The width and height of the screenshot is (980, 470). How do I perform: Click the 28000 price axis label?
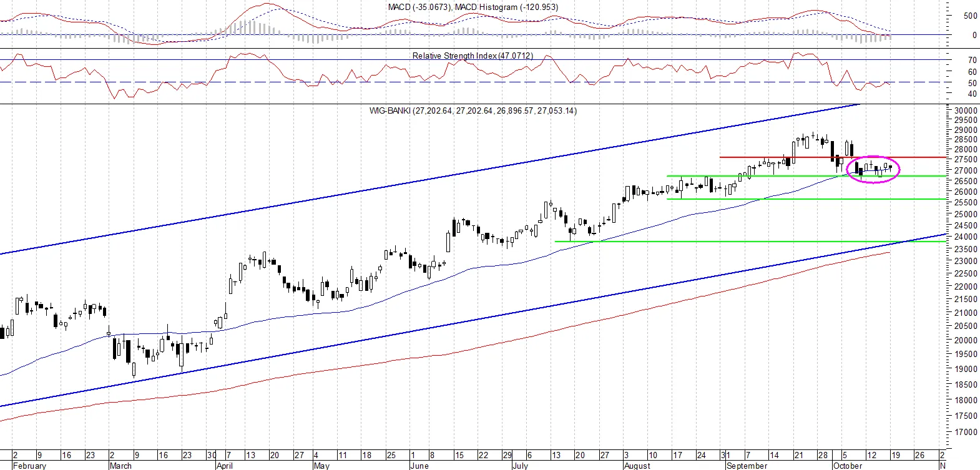tap(965, 149)
